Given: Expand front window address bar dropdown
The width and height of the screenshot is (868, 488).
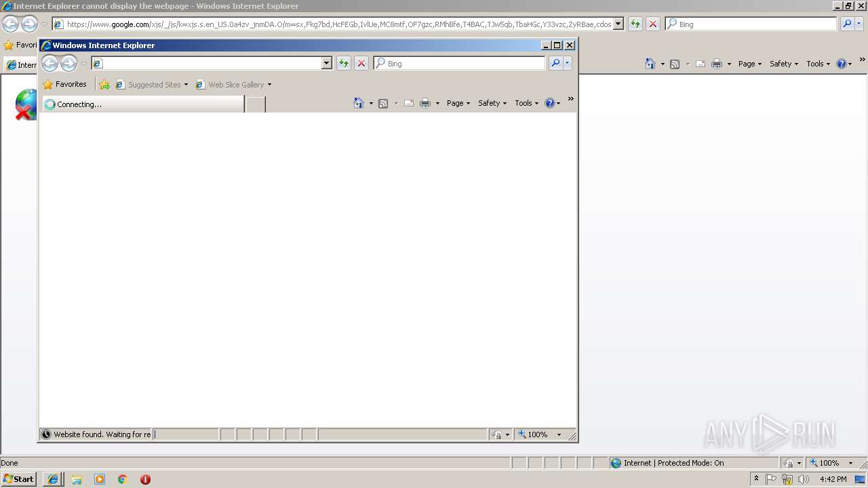Looking at the screenshot, I should pyautogui.click(x=326, y=63).
